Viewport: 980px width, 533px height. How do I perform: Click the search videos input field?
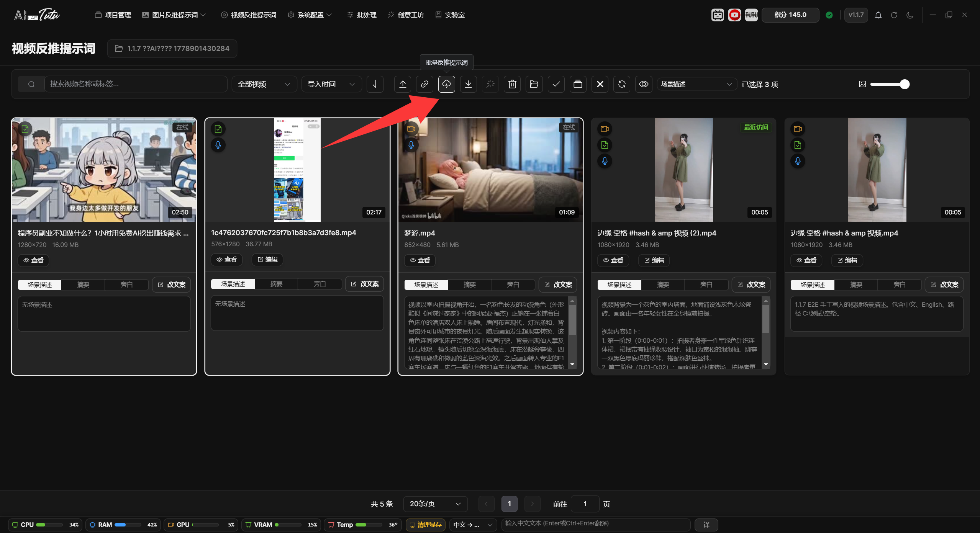click(136, 84)
